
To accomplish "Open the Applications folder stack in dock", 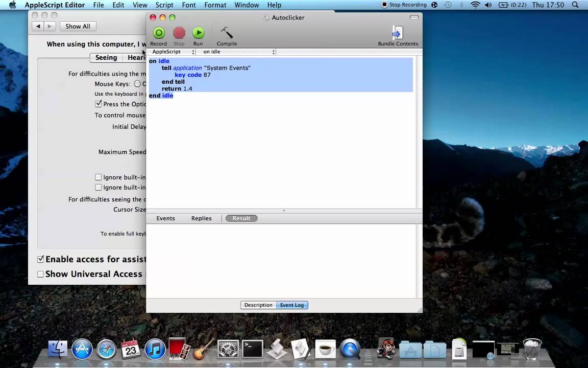I will [410, 350].
